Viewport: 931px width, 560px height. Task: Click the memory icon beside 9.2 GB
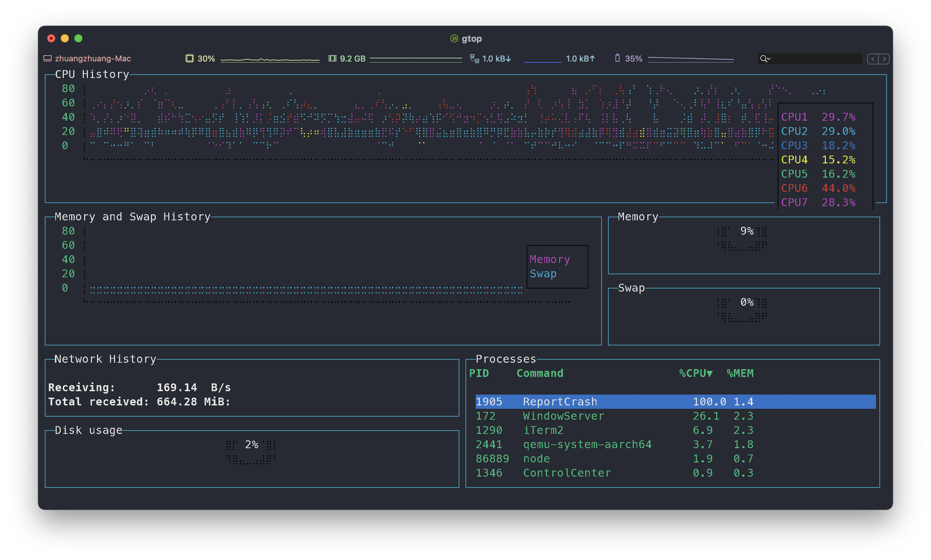[332, 59]
